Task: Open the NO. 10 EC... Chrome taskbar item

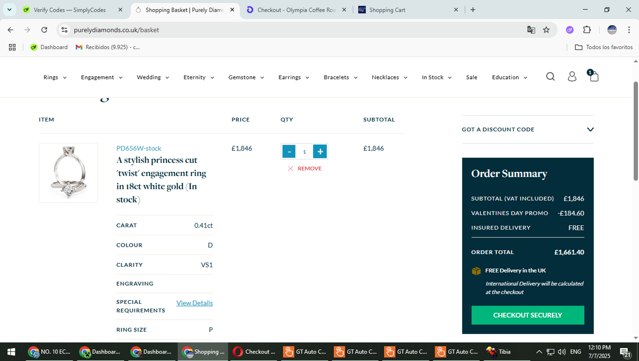Action: click(49, 352)
